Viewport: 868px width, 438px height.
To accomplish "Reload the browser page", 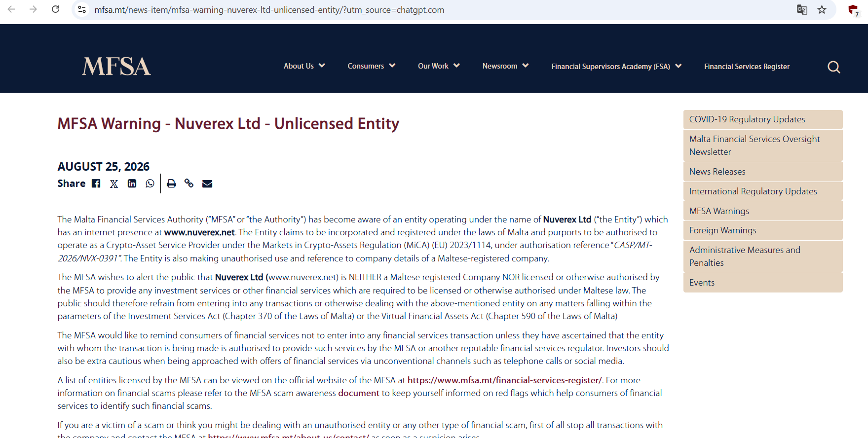I will [56, 9].
